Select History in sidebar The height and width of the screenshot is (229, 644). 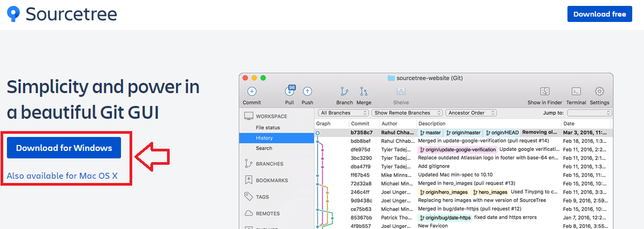276,138
